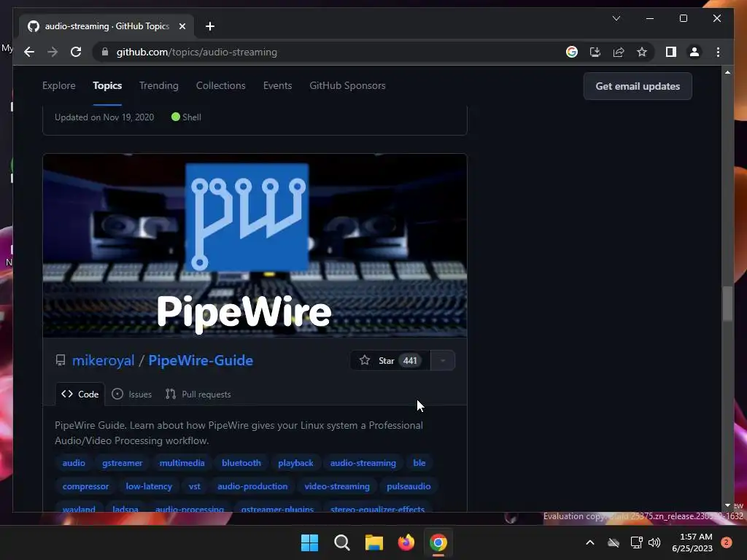Screen dimensions: 747x560
Task: Open a new browser tab
Action: [210, 26]
